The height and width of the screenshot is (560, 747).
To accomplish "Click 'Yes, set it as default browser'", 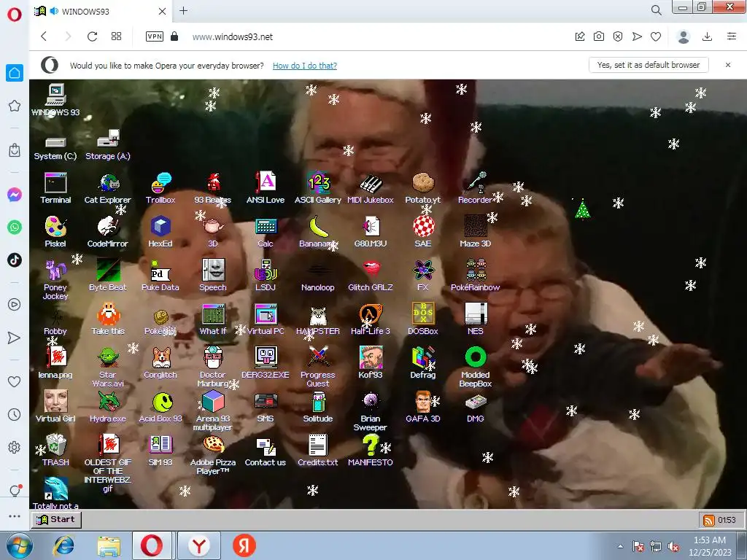I will pos(649,65).
